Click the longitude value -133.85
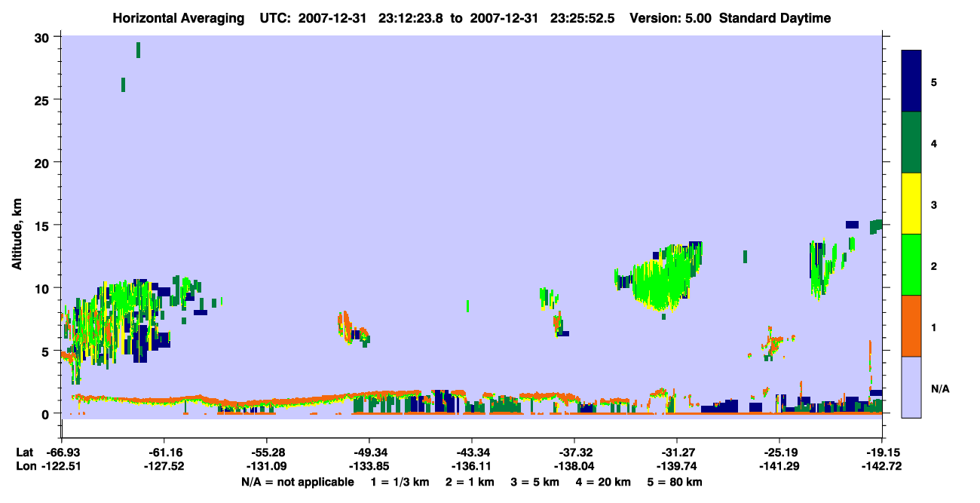 click(x=369, y=466)
